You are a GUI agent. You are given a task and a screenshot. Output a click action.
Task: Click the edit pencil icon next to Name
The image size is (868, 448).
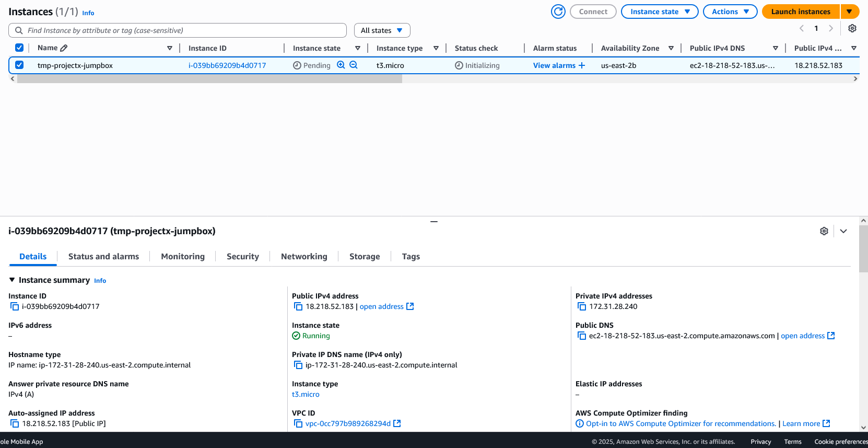pos(64,48)
